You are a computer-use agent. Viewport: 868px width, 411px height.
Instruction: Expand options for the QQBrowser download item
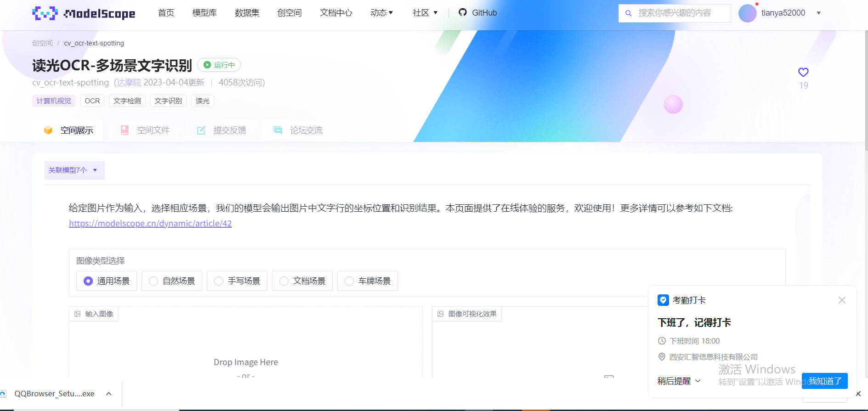point(109,394)
